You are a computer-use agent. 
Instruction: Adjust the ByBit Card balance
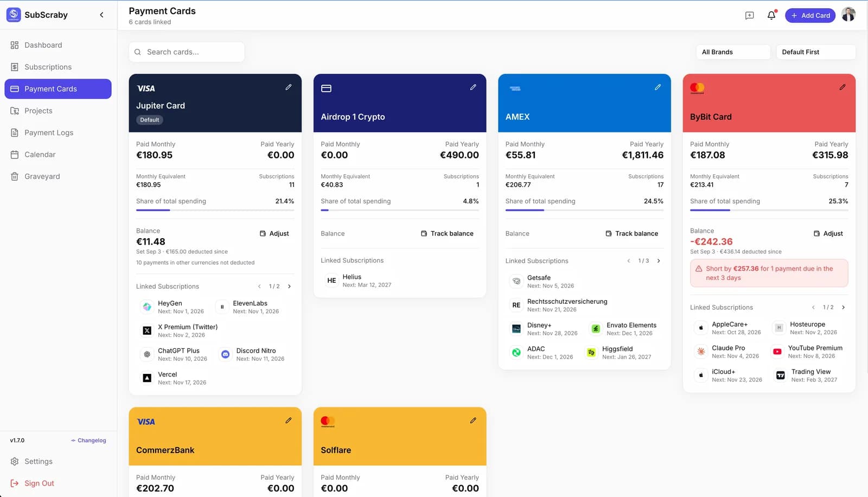point(828,233)
